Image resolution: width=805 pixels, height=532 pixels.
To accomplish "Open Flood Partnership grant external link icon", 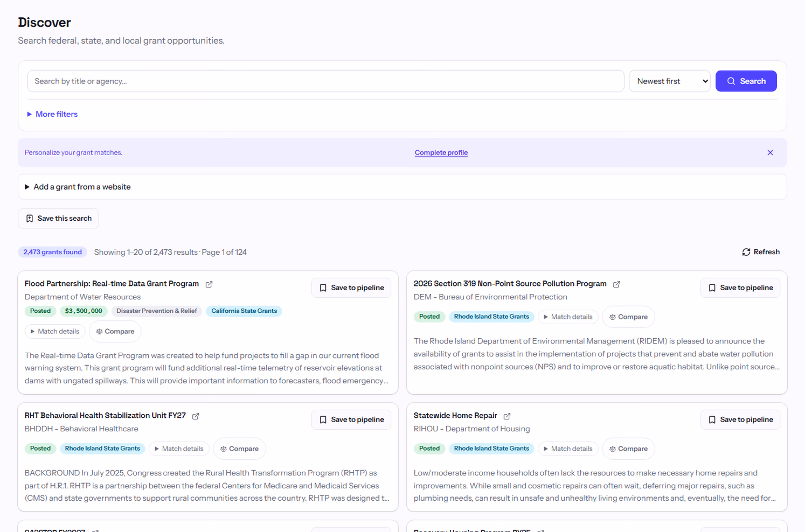I will coord(209,284).
